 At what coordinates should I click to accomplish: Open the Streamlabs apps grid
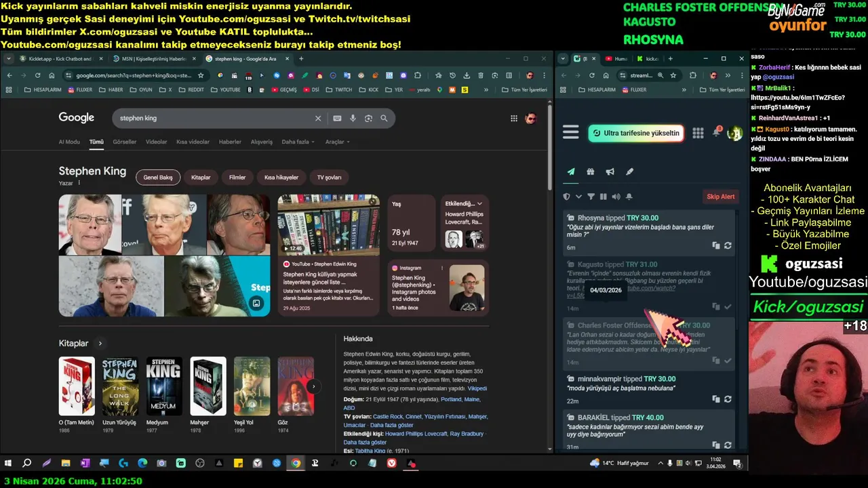(698, 134)
